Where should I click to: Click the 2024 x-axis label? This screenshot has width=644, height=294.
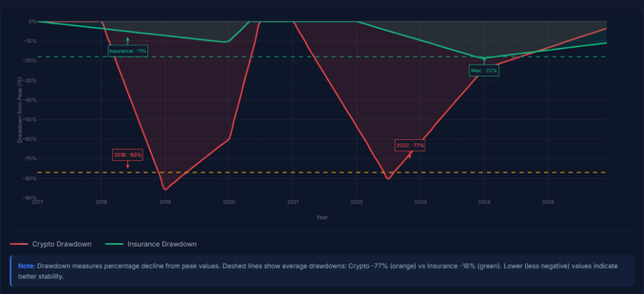484,202
